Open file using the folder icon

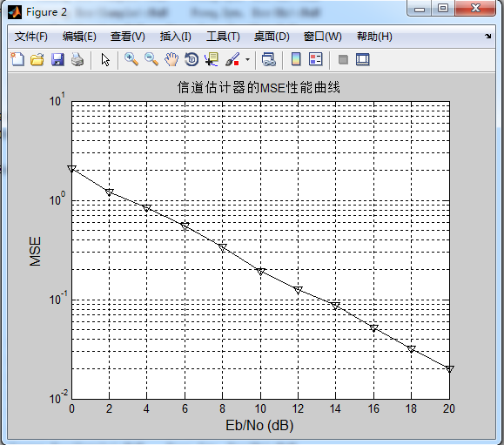(x=37, y=59)
